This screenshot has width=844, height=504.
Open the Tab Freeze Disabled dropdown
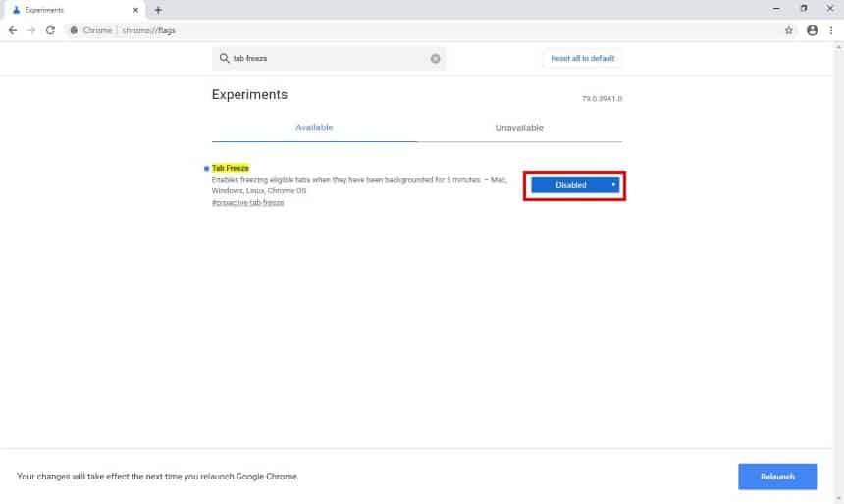575,185
